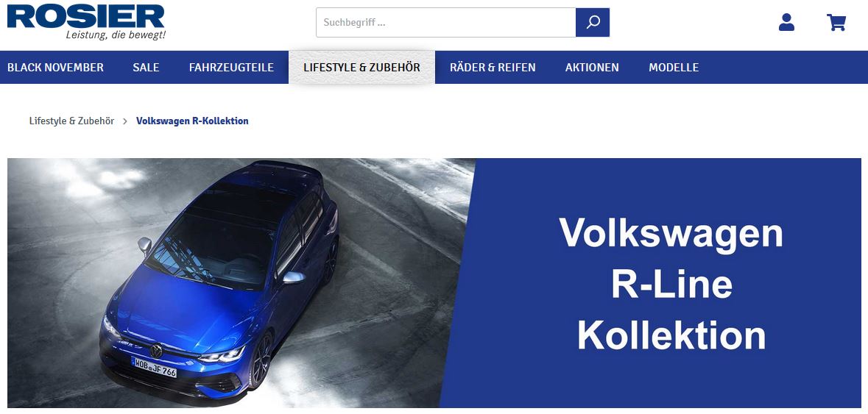The height and width of the screenshot is (414, 868).
Task: Focus the Suchbegriff search field
Action: pyautogui.click(x=445, y=23)
